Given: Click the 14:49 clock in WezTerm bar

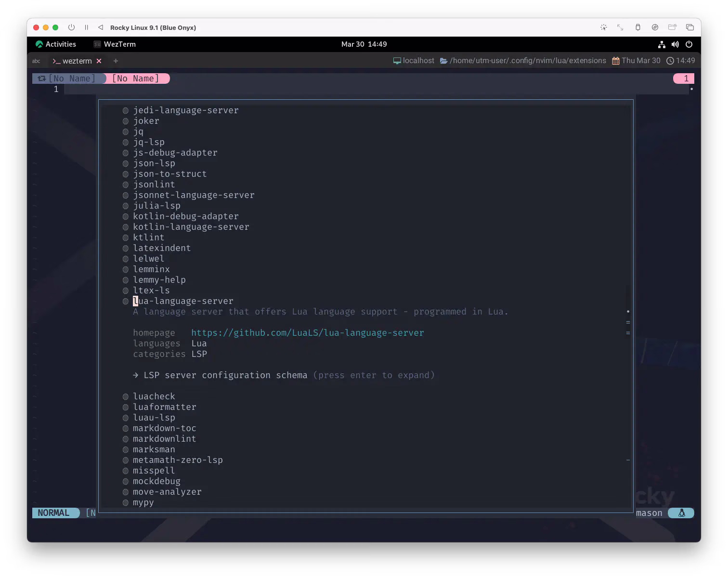Looking at the screenshot, I should pos(680,61).
